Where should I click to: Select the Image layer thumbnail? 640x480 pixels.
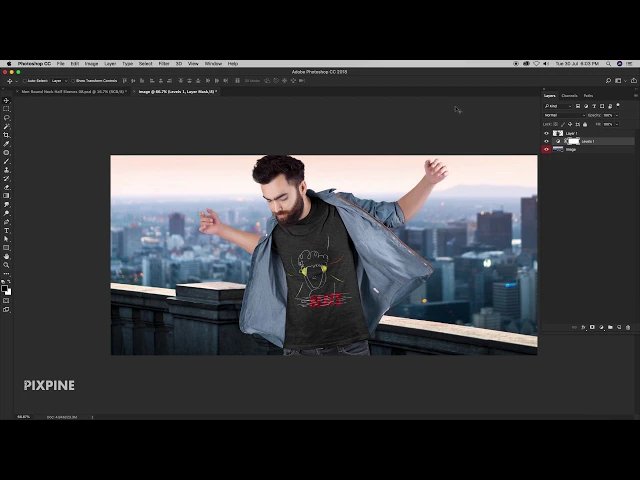(558, 149)
